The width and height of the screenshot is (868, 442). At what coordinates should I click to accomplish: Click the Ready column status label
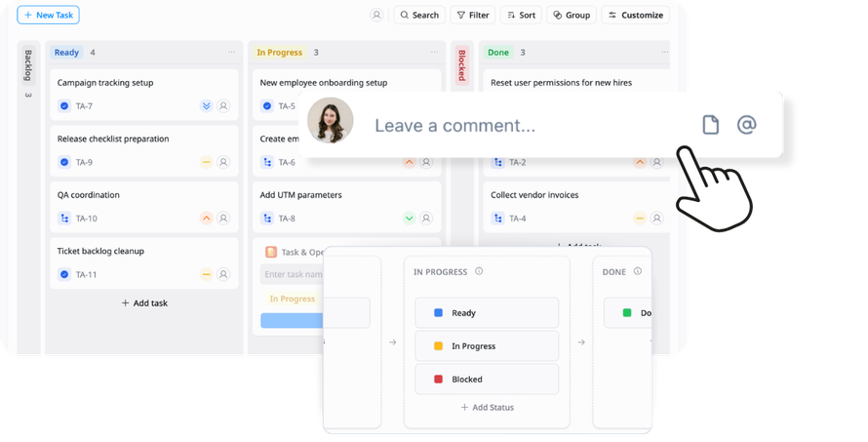[66, 52]
